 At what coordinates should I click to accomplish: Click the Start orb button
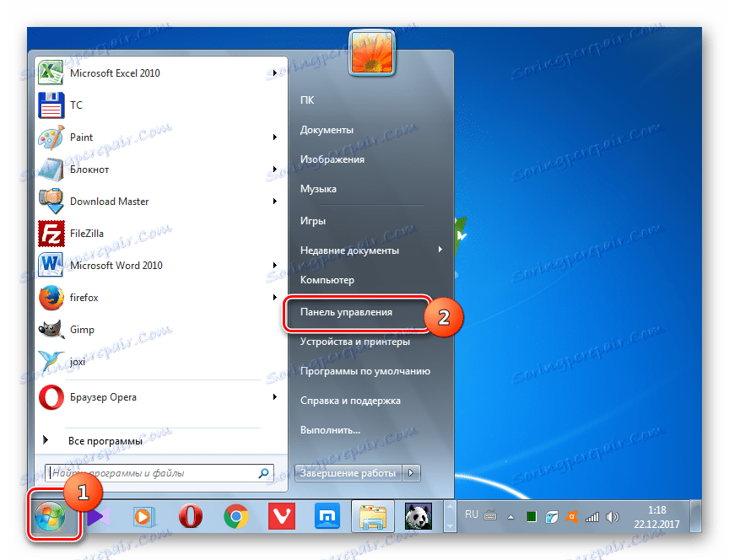(x=50, y=516)
